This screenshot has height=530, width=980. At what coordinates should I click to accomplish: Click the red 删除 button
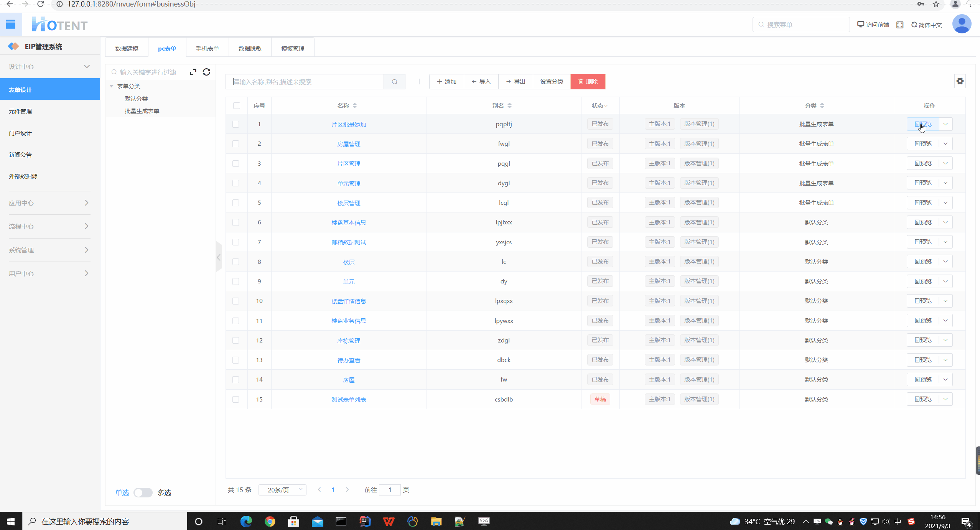click(x=588, y=82)
